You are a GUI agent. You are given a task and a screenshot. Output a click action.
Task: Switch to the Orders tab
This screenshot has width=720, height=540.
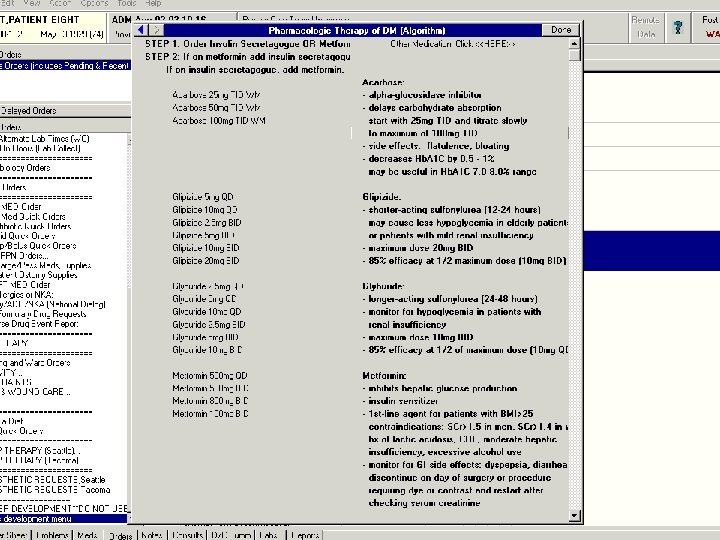(120, 535)
